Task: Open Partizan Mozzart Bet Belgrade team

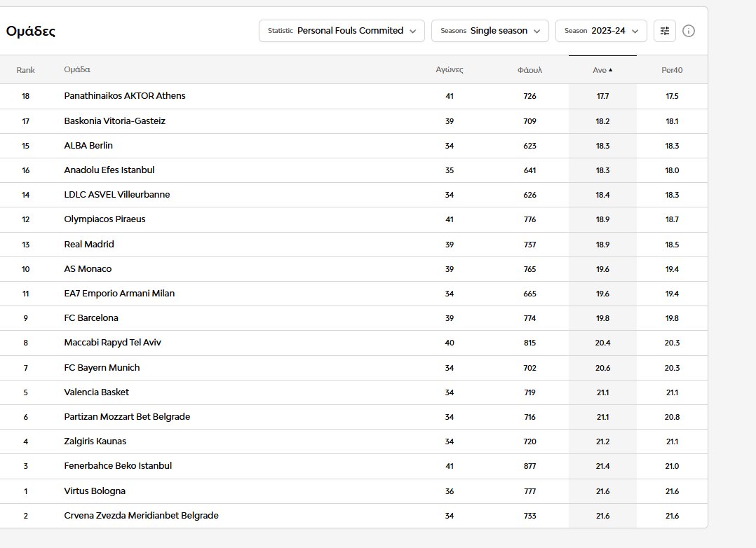Action: pos(127,416)
